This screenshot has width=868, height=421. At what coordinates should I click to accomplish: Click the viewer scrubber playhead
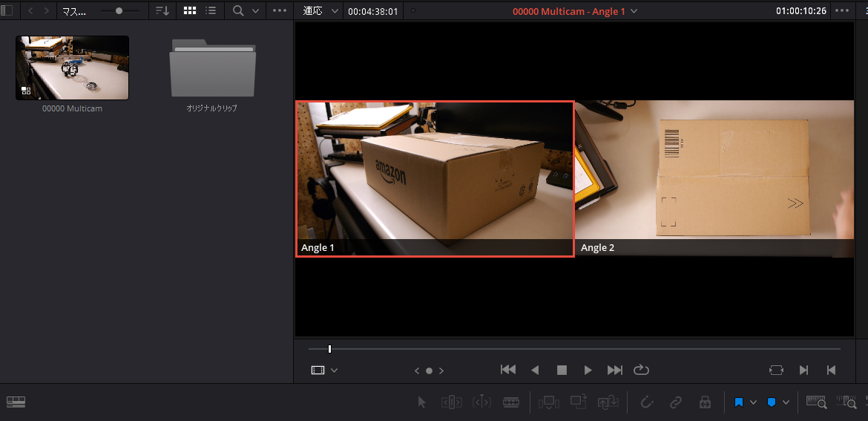coord(329,349)
